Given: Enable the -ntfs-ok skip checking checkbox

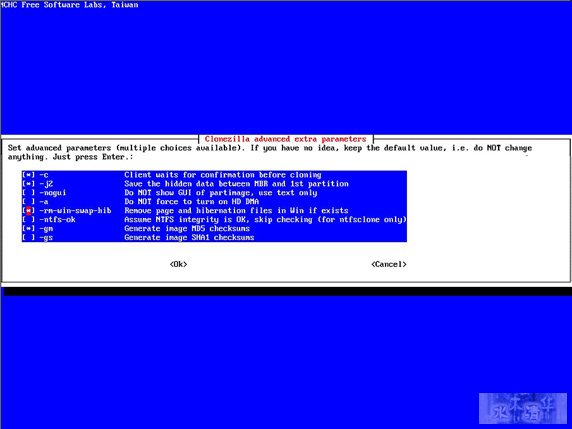Looking at the screenshot, I should [28, 220].
